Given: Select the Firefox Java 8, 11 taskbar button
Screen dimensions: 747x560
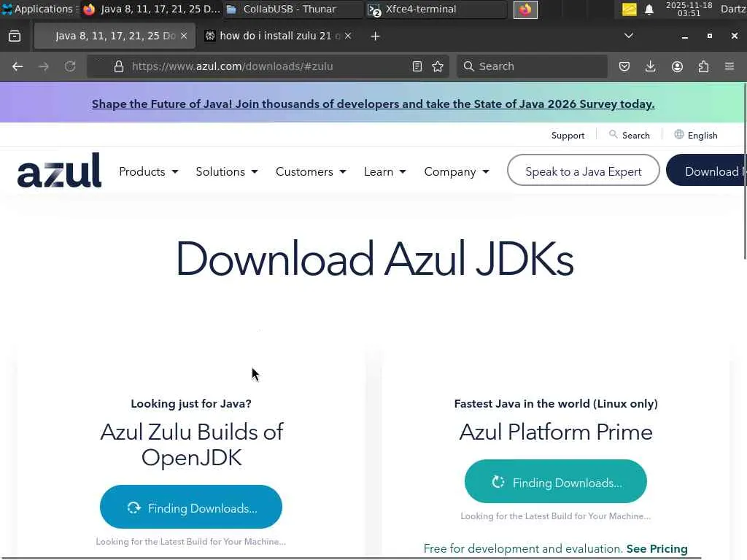Looking at the screenshot, I should (151, 9).
